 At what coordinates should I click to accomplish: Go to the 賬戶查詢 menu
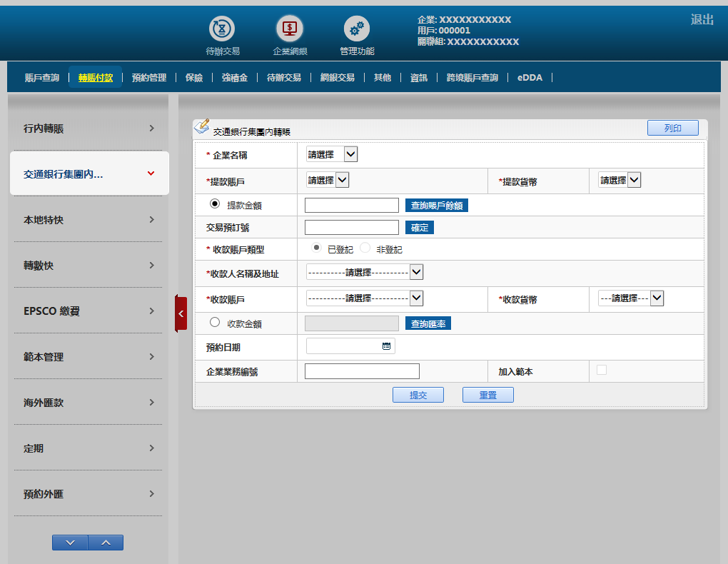coord(42,78)
